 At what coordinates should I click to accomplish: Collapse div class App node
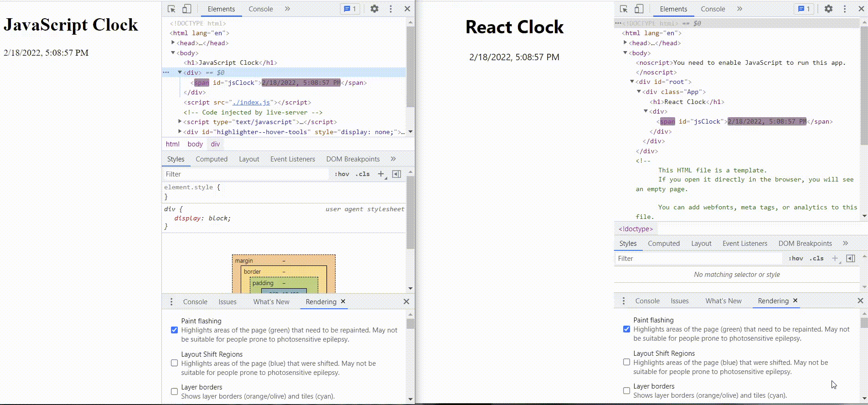639,92
